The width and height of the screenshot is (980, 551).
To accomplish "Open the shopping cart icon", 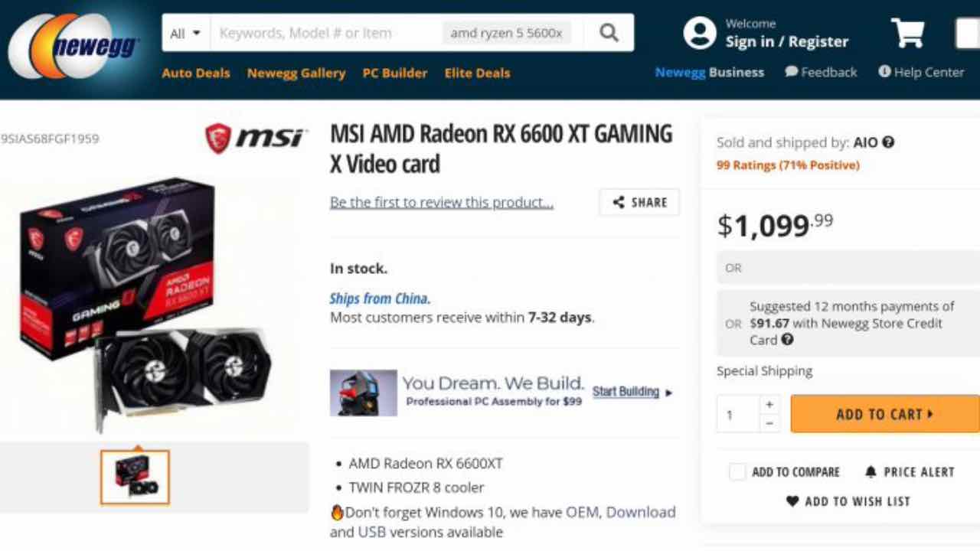I will (x=908, y=33).
